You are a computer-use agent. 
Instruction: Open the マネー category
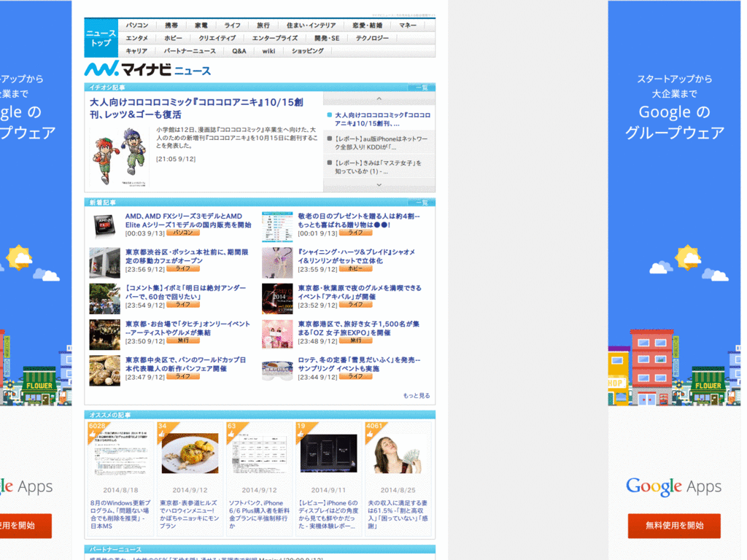[x=408, y=26]
